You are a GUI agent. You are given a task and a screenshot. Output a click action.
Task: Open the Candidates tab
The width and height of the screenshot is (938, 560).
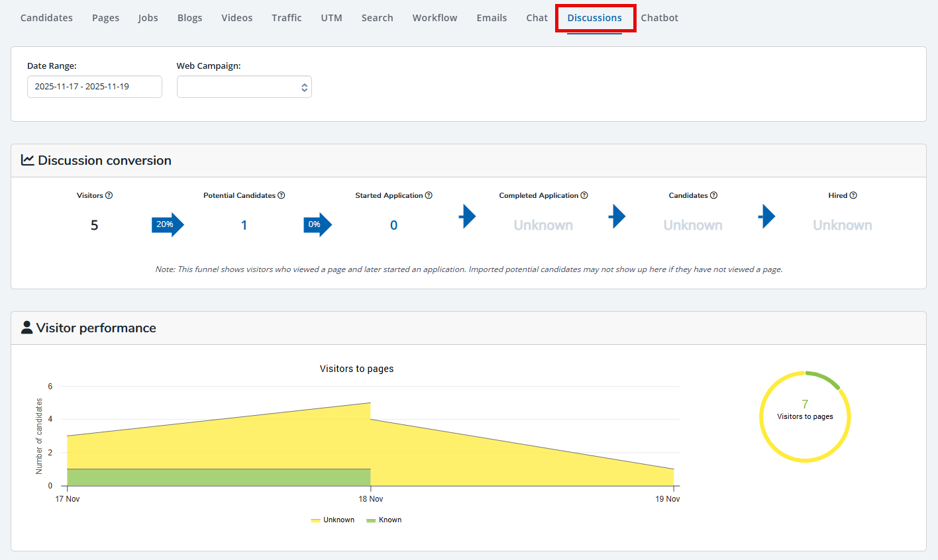coord(46,18)
